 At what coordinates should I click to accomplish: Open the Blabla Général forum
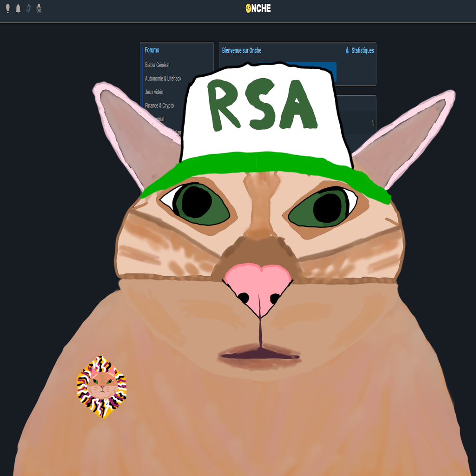point(157,65)
